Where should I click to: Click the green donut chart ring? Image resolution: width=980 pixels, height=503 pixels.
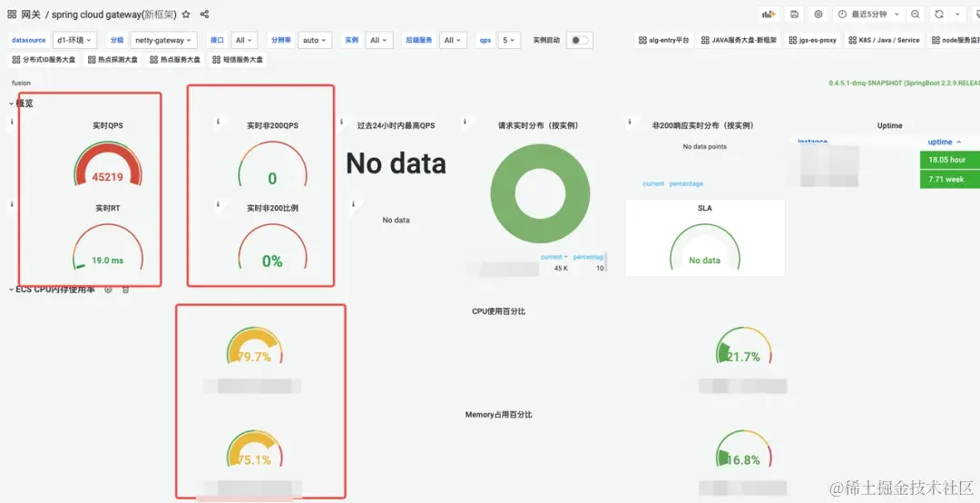(540, 194)
